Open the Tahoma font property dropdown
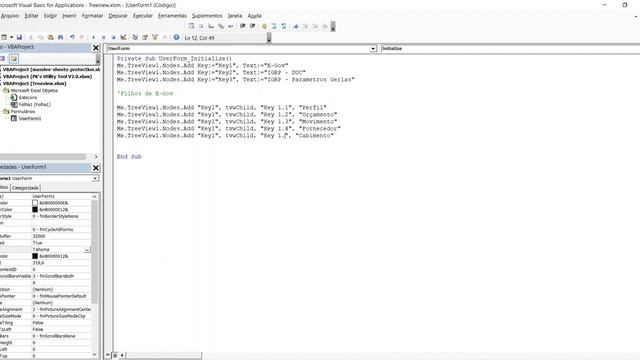Viewport: 640px width, 360px height. [87, 249]
